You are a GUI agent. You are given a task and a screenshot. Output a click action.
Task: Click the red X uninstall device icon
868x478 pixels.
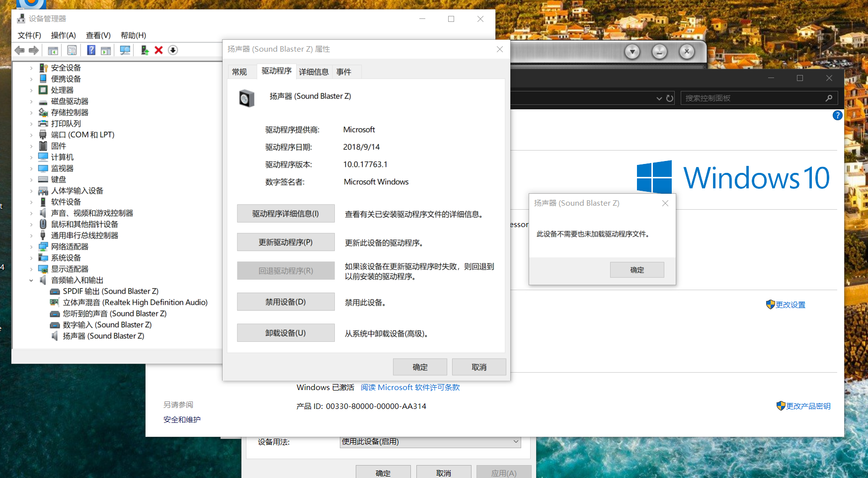(158, 50)
